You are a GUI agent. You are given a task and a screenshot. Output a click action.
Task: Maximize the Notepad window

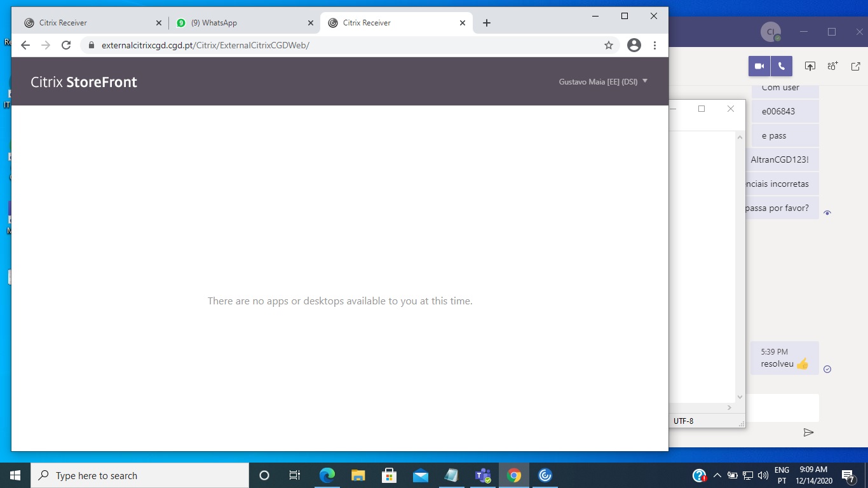[x=702, y=109]
